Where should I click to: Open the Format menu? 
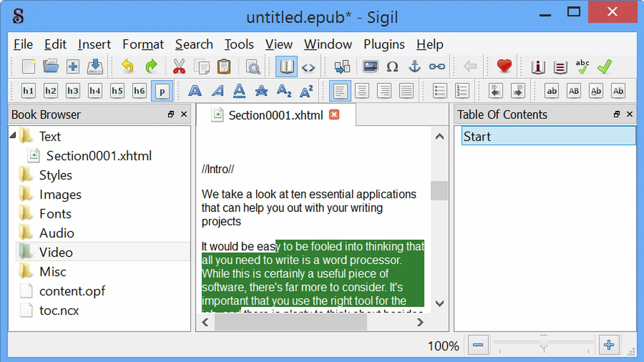(143, 44)
